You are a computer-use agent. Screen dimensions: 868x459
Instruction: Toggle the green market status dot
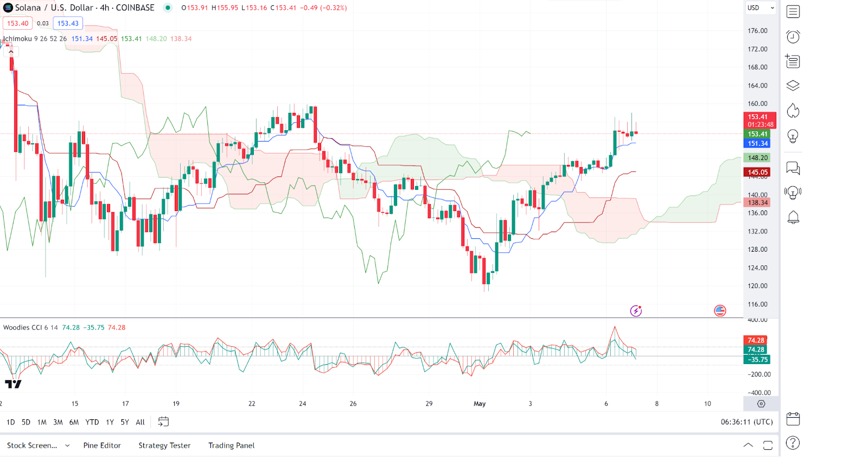tap(168, 8)
